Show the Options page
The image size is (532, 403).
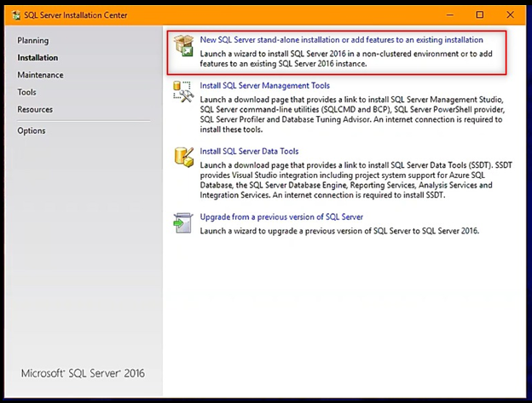32,130
